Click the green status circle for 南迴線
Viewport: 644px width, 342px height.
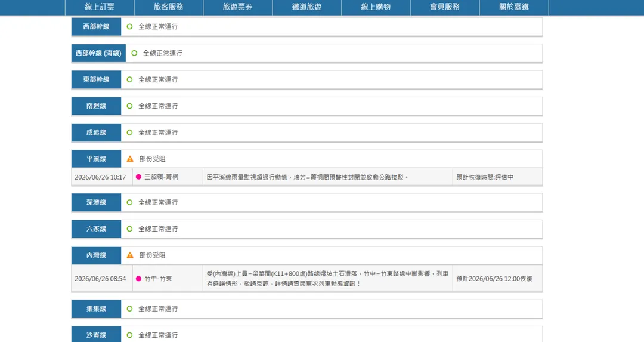point(130,106)
